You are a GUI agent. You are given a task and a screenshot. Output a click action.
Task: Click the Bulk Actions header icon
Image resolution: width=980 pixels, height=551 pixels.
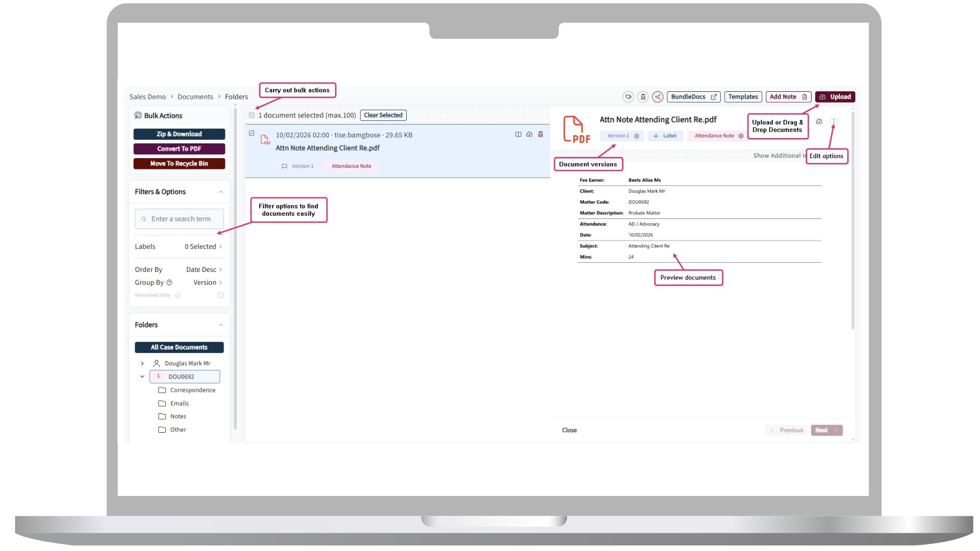click(138, 116)
